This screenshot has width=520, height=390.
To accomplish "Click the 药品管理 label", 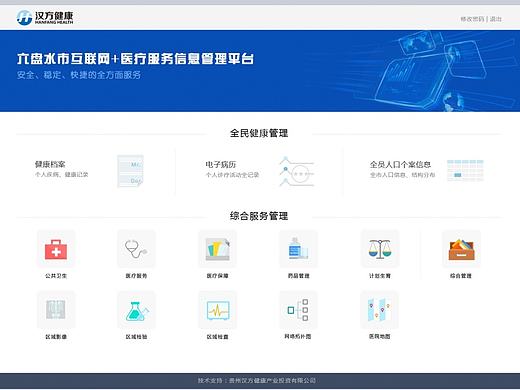I will [298, 276].
